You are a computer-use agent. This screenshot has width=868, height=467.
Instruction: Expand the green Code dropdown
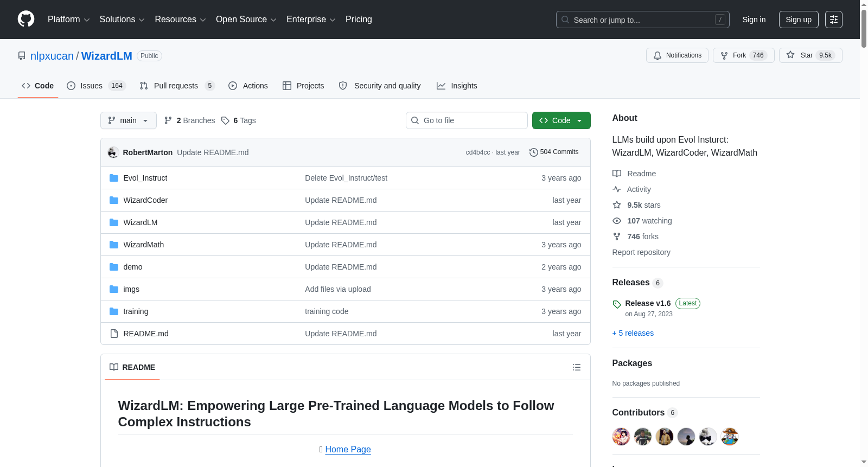561,120
